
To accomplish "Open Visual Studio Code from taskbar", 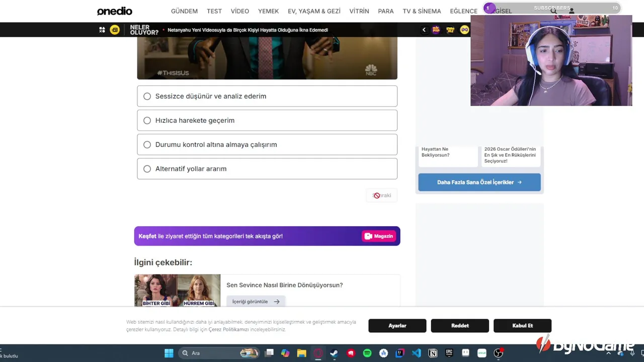I will tap(417, 353).
